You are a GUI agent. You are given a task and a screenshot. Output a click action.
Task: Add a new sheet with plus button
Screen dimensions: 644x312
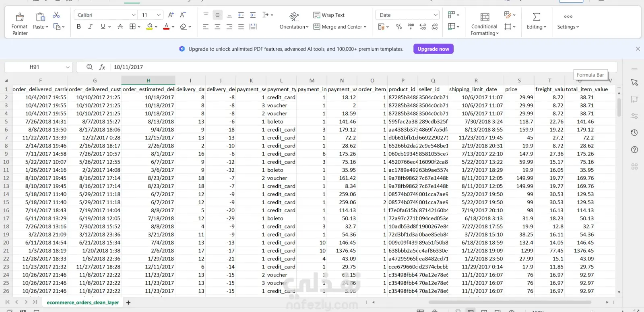pos(128,302)
